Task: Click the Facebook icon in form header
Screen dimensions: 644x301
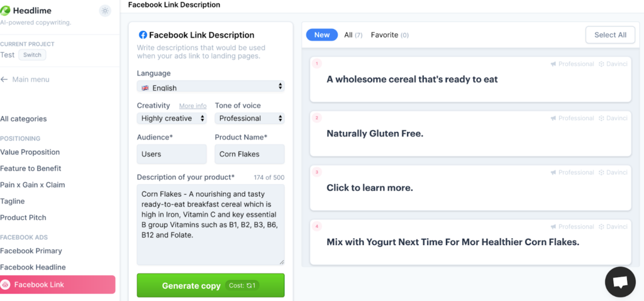Action: click(x=143, y=35)
